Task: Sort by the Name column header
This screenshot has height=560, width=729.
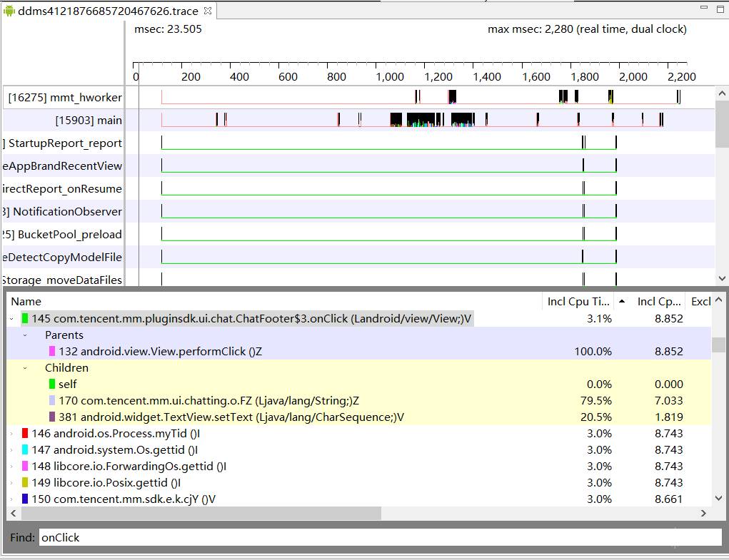Action: 274,301
